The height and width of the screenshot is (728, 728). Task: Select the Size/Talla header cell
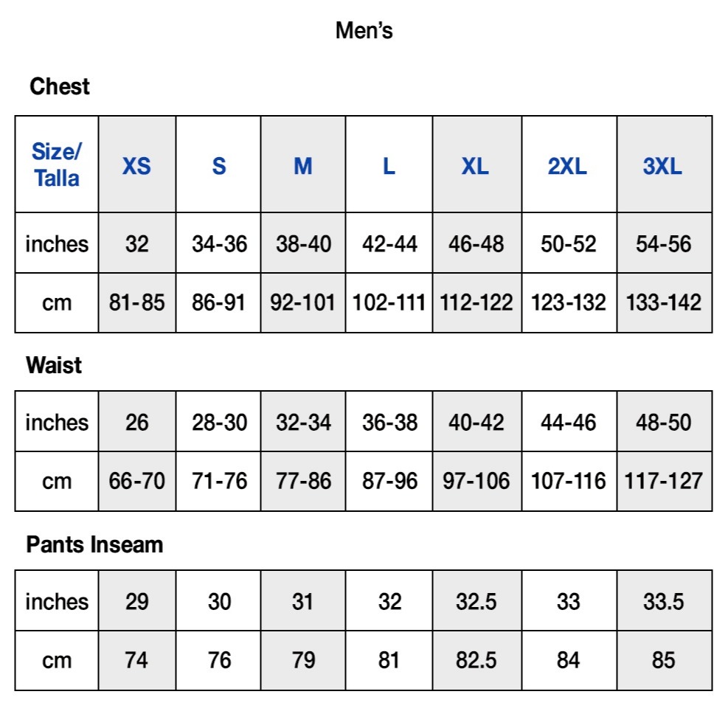(57, 165)
